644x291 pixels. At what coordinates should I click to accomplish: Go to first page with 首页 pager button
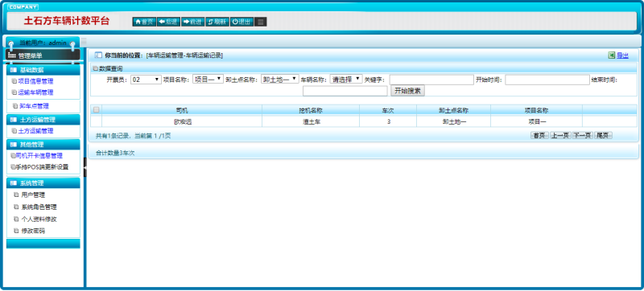(x=539, y=135)
